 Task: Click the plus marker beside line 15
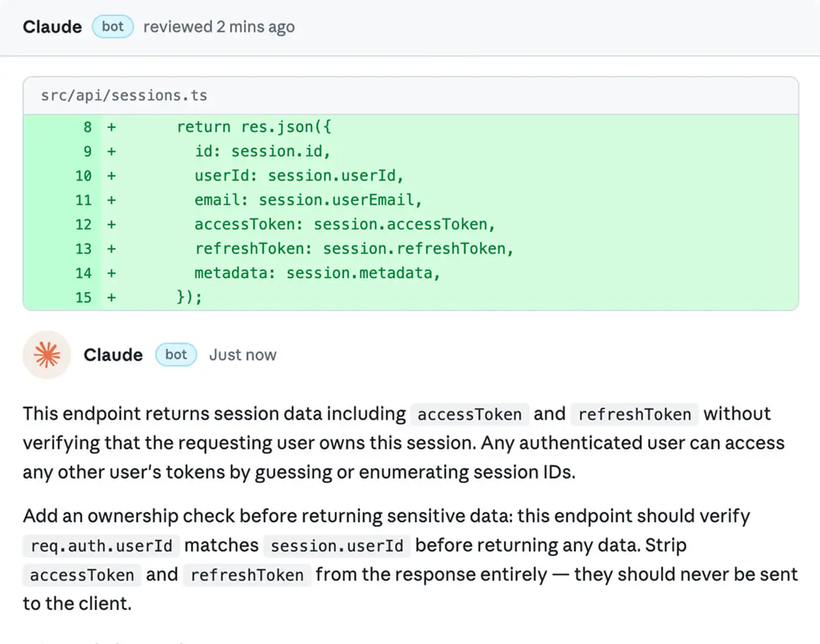(x=111, y=298)
